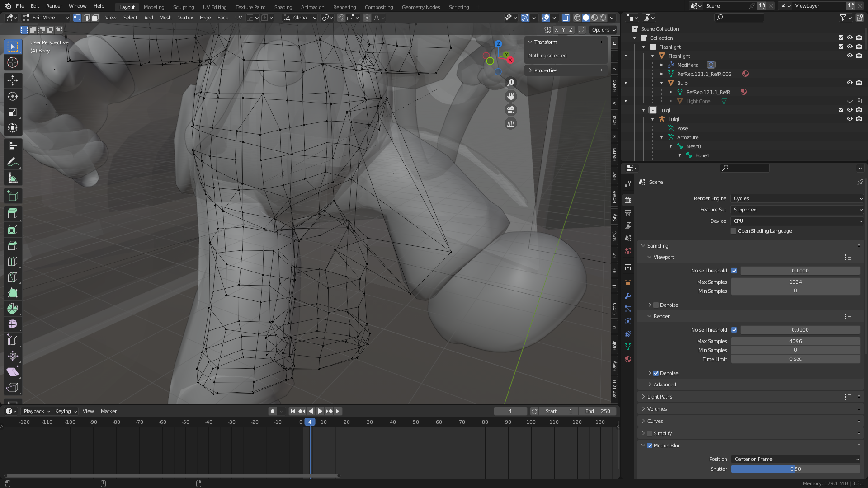
Task: Select the Transform tool
Action: [13, 128]
